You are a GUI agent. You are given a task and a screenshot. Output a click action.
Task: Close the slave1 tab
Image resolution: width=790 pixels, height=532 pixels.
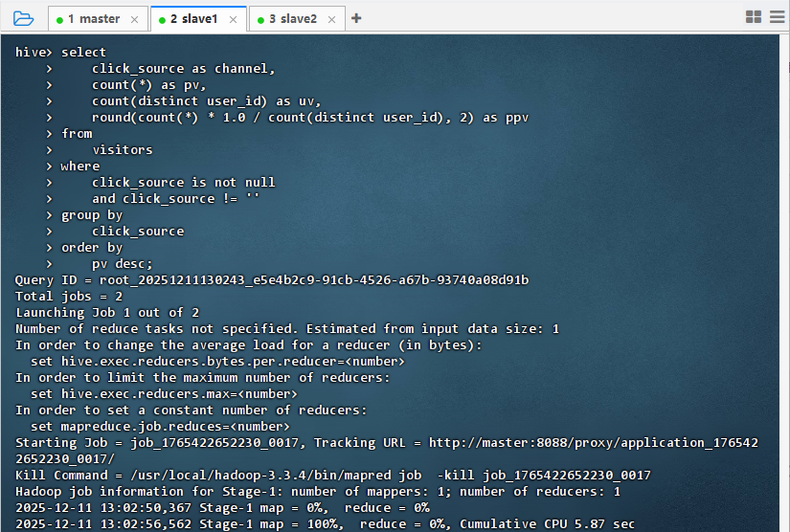(x=233, y=20)
